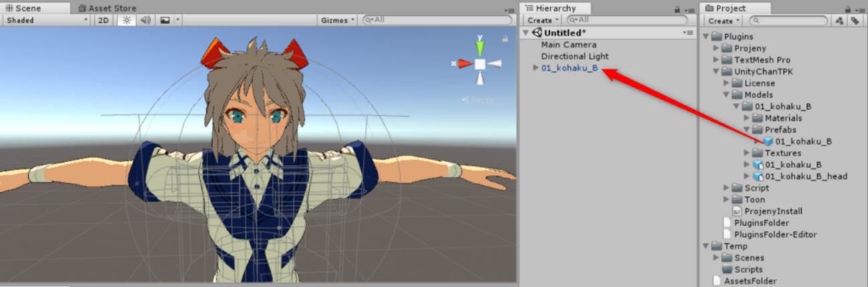Select the AssetsFolder file
868x287 pixels.
tap(750, 281)
